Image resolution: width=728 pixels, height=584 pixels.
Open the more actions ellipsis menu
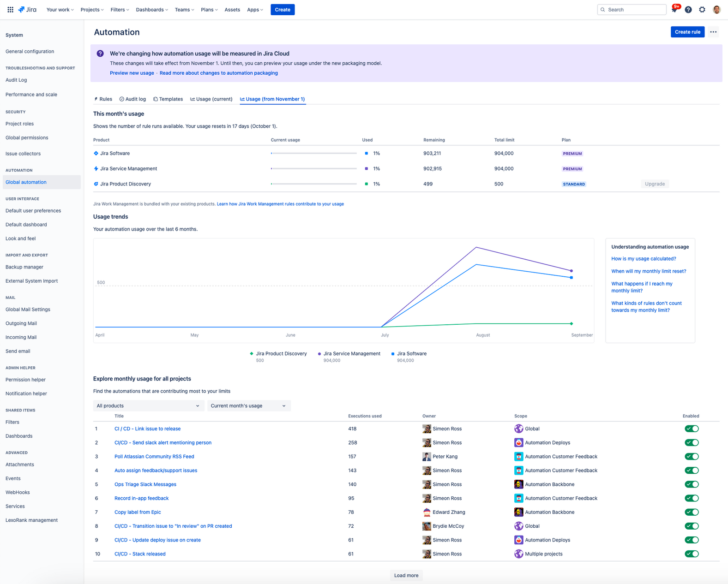pos(713,32)
